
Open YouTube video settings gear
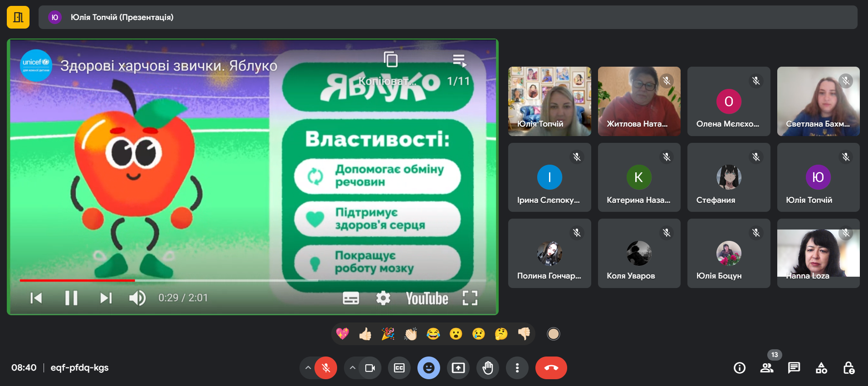(x=383, y=298)
